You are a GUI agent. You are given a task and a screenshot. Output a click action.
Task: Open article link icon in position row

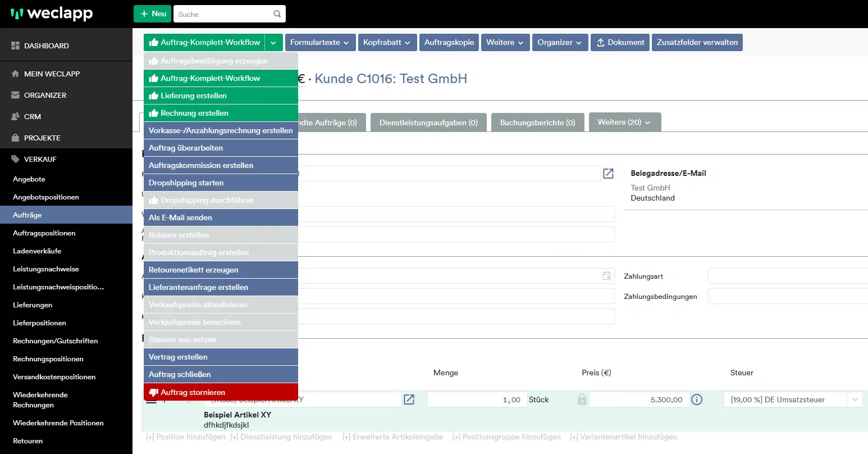409,399
